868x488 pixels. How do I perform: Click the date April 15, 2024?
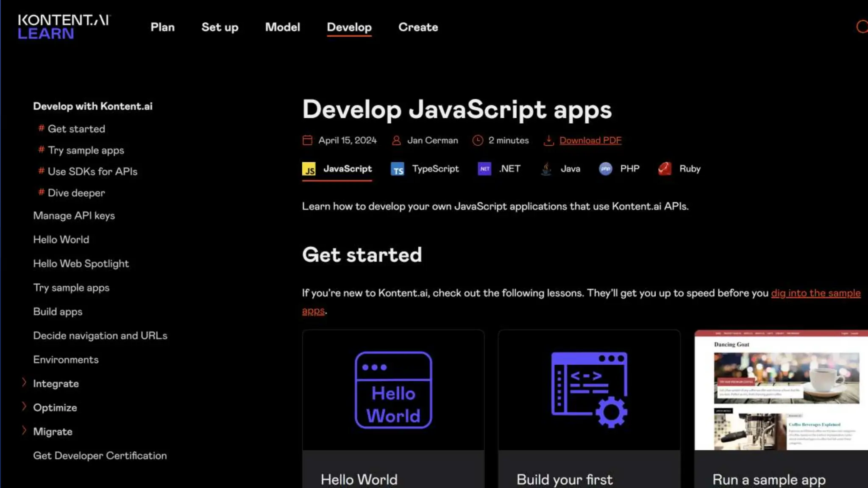(x=348, y=140)
